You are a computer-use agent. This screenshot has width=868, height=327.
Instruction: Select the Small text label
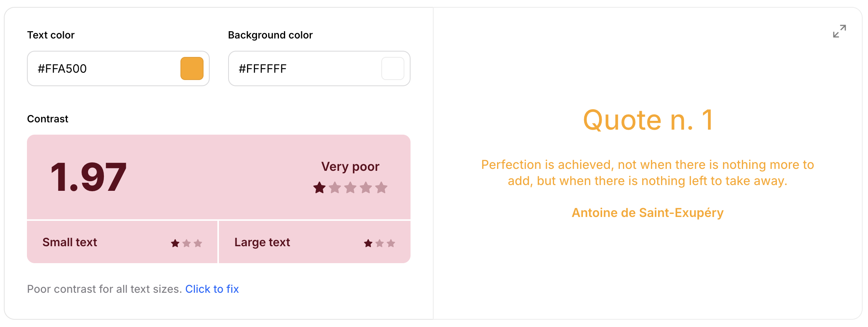click(70, 242)
